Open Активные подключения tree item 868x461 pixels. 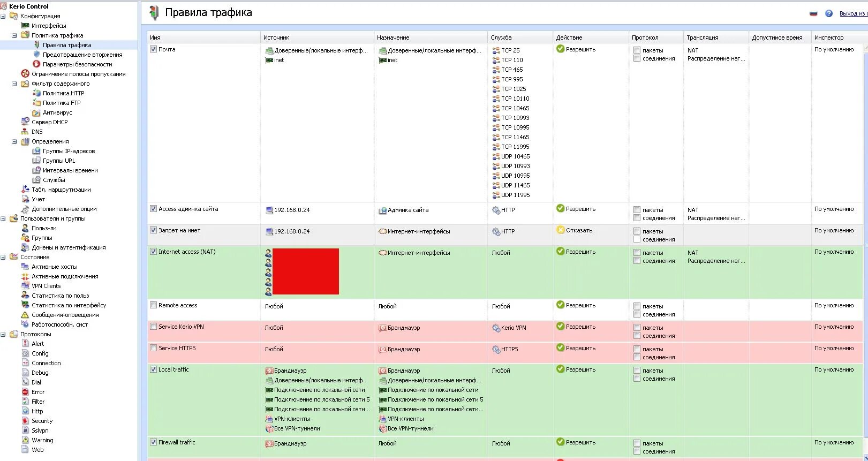pyautogui.click(x=65, y=276)
